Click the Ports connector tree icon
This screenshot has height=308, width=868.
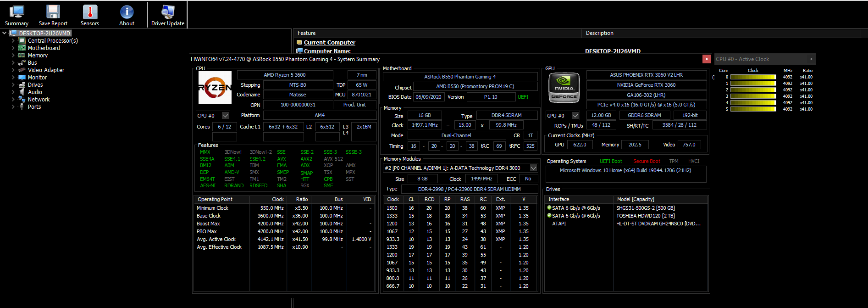[22, 106]
